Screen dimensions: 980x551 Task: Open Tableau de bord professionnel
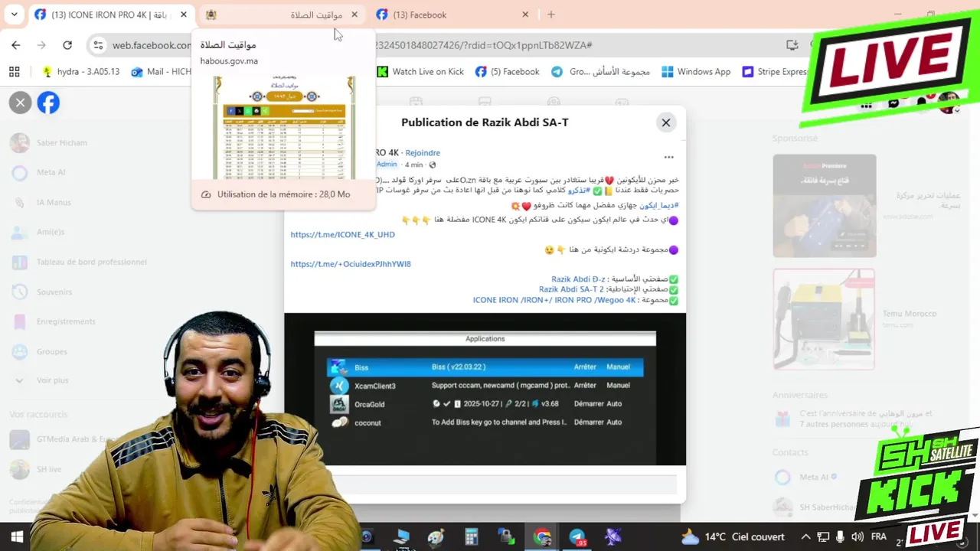tap(79, 262)
